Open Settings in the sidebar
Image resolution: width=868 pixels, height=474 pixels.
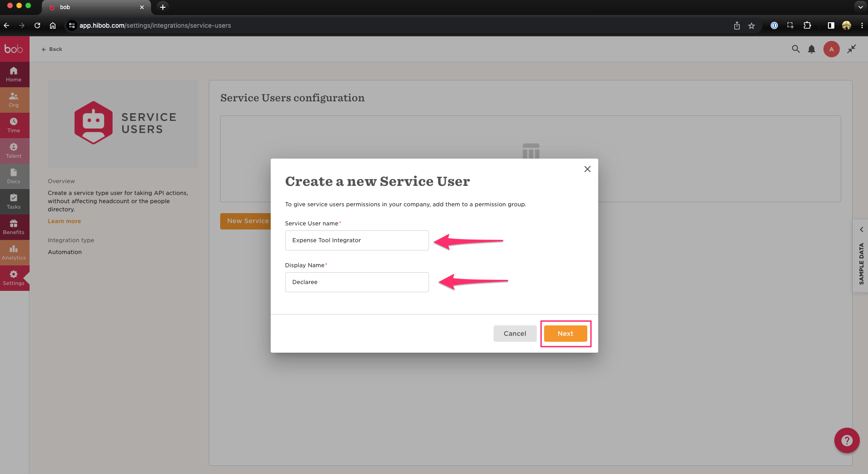click(x=14, y=278)
